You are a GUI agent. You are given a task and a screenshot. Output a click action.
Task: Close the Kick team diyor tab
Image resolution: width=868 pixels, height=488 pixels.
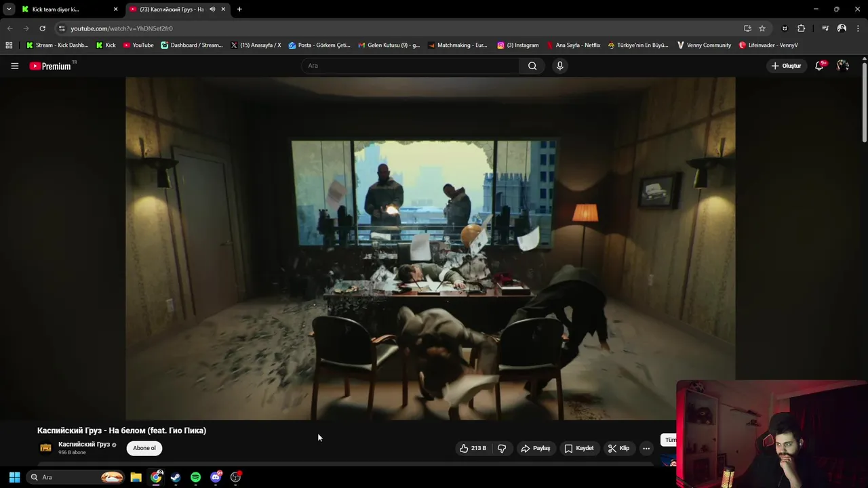tap(115, 9)
